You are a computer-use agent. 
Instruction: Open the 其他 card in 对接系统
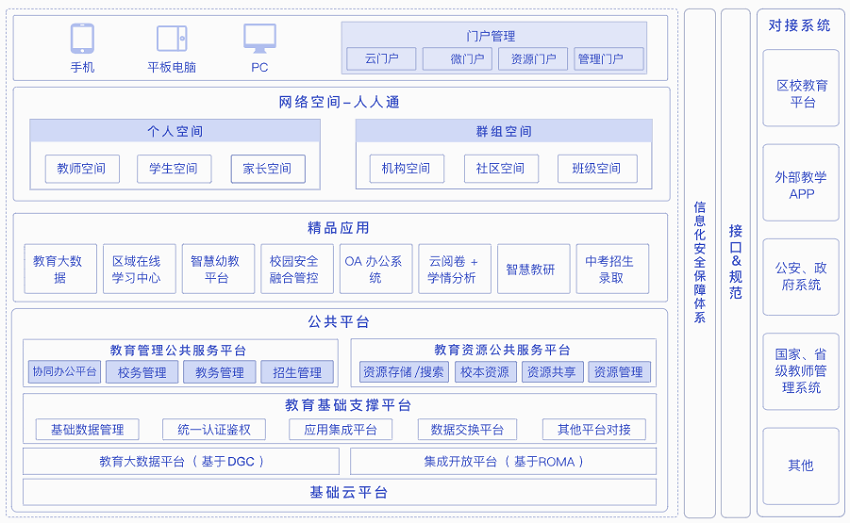[801, 466]
